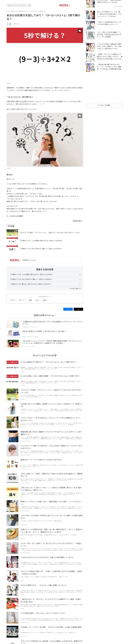Select the #最強 keyword tag
This screenshot has width=129, height=644.
[45, 300]
